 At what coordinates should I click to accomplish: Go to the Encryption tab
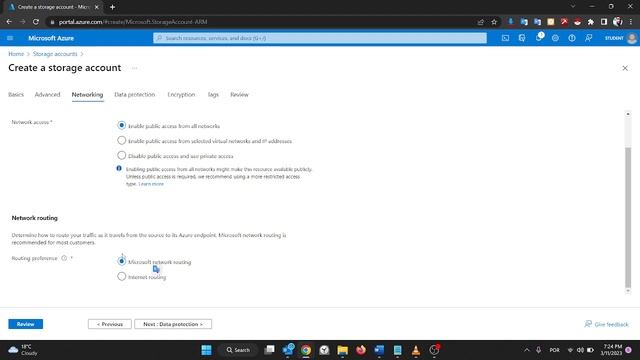click(x=181, y=94)
